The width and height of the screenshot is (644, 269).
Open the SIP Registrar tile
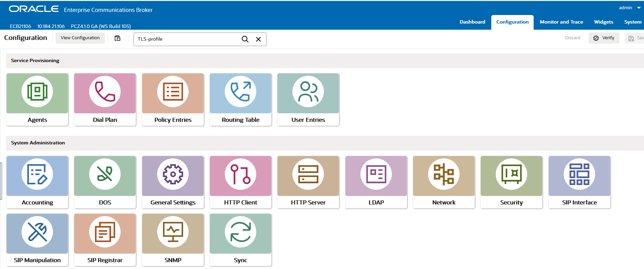pos(105,240)
